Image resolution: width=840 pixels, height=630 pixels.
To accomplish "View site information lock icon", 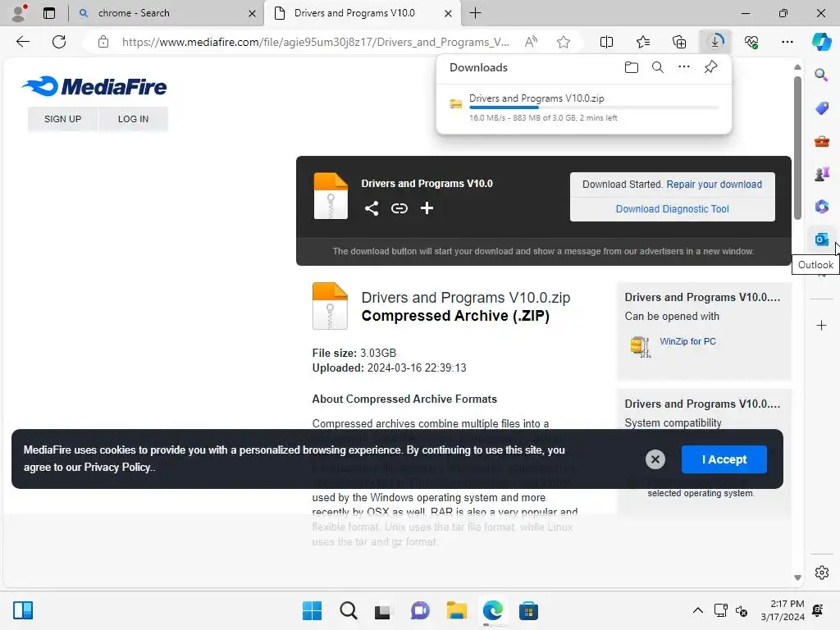I will click(103, 42).
